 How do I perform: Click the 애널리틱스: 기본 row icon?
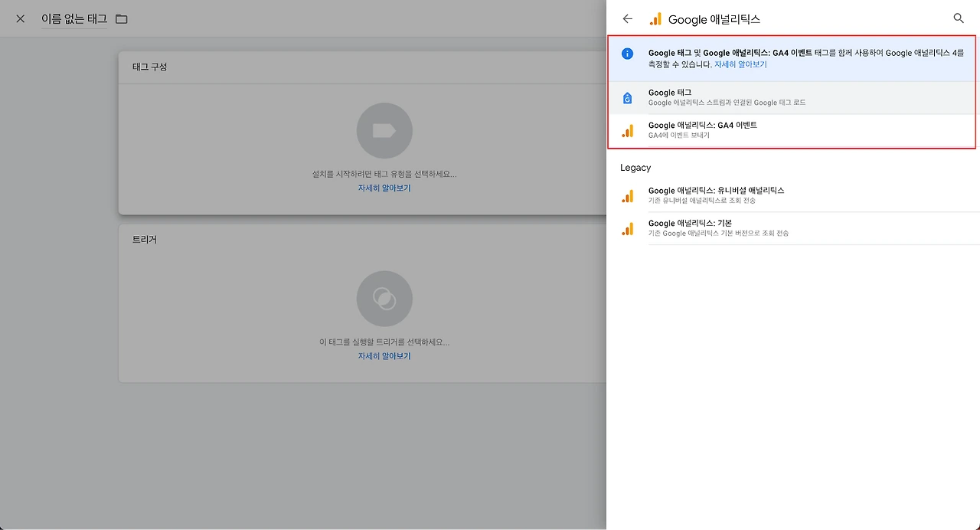(628, 229)
